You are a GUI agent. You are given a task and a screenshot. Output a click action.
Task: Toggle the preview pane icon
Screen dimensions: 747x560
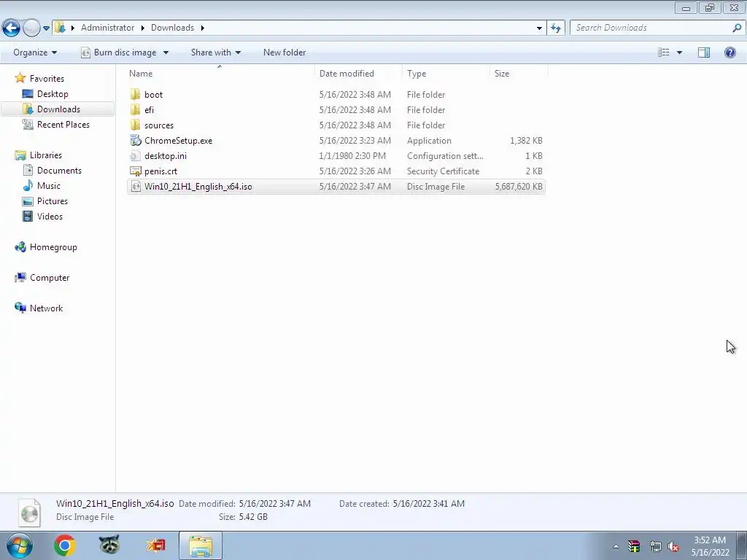tap(704, 52)
